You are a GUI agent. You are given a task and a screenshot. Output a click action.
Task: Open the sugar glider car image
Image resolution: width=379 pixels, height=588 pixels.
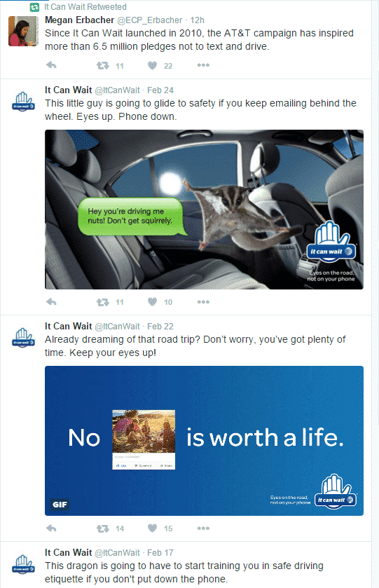click(204, 210)
